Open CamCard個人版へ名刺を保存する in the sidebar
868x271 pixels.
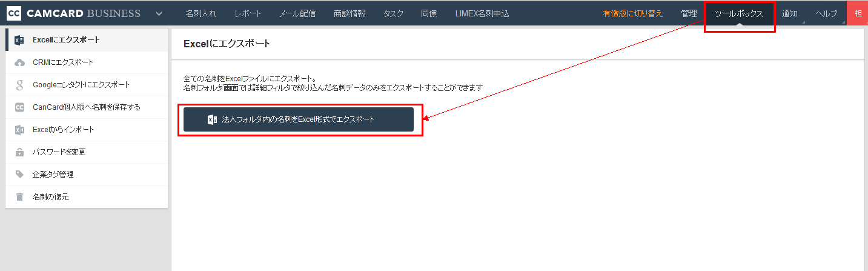(x=87, y=107)
